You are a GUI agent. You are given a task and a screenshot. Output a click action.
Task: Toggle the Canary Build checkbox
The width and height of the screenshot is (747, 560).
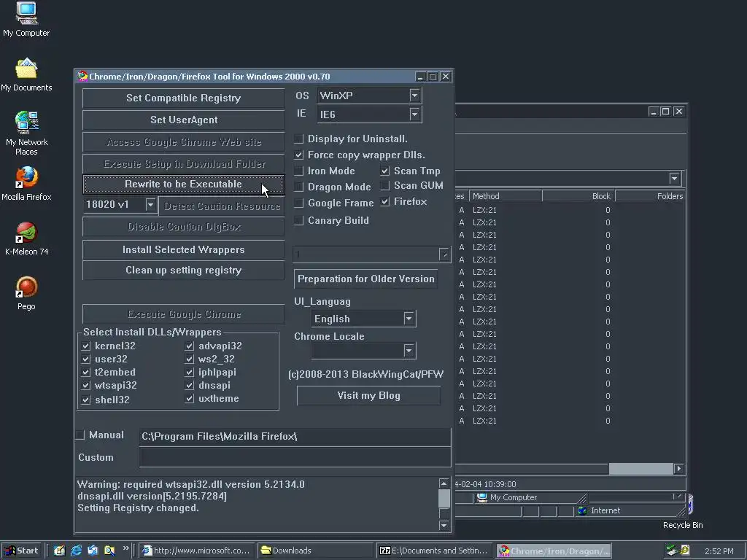pyautogui.click(x=298, y=220)
